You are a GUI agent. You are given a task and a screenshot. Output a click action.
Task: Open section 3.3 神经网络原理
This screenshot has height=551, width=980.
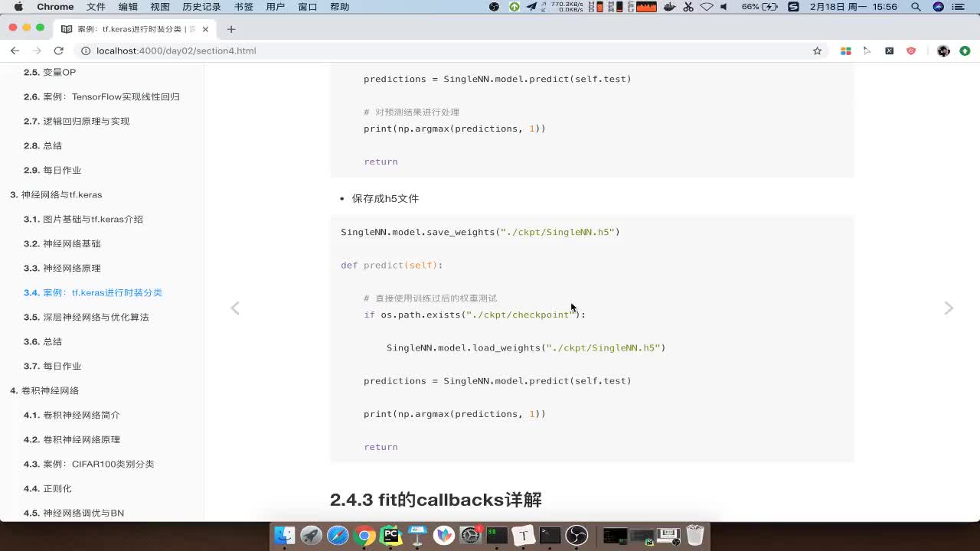click(62, 268)
